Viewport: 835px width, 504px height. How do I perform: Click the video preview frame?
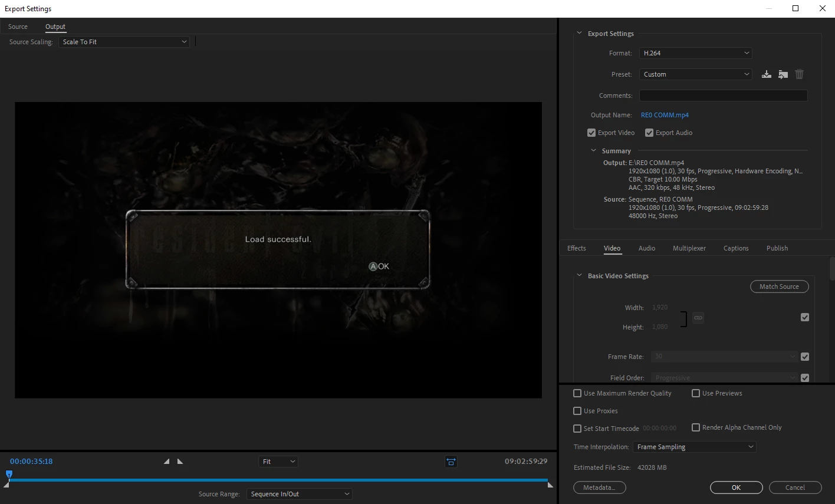coord(278,250)
